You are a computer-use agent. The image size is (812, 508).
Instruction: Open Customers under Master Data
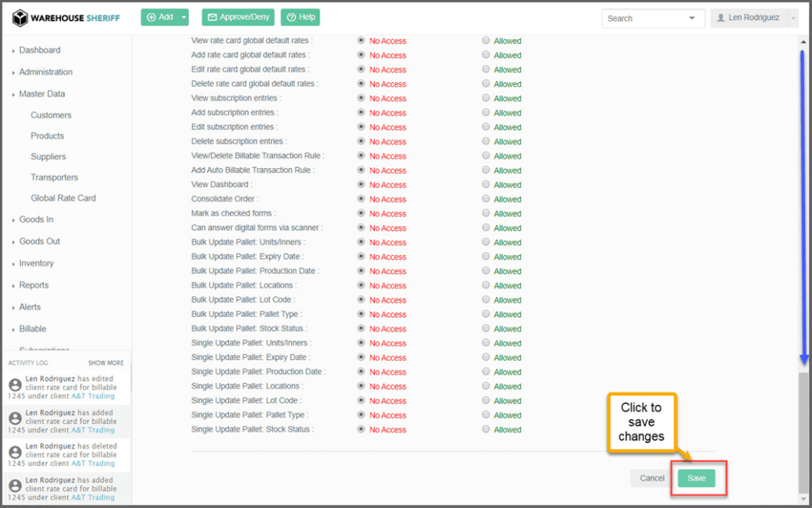(x=51, y=115)
